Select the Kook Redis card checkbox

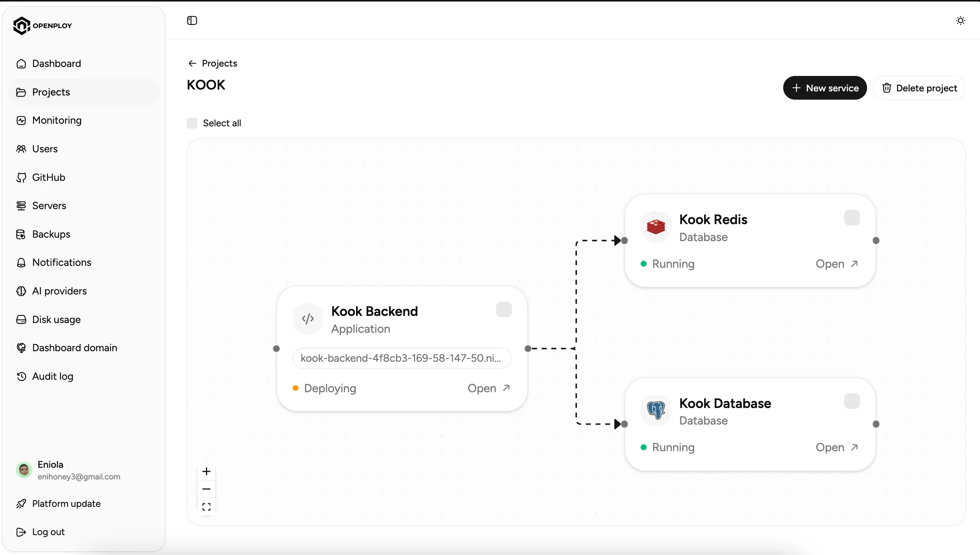click(851, 218)
